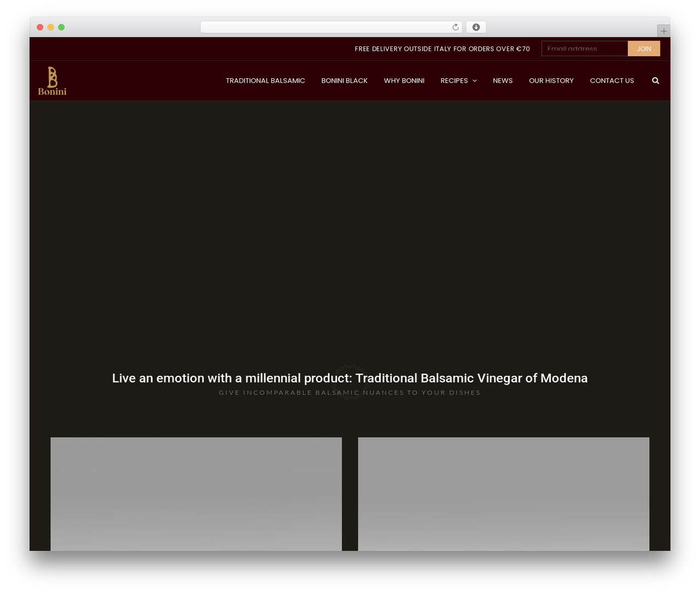Go to the Contact Us page
Screen dimensions: 700x593
tap(611, 80)
